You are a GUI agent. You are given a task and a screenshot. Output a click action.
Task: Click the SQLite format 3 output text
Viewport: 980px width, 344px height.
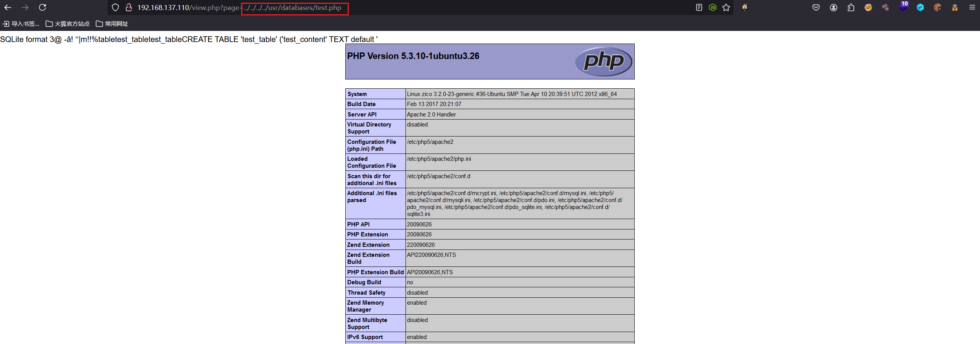click(x=189, y=39)
